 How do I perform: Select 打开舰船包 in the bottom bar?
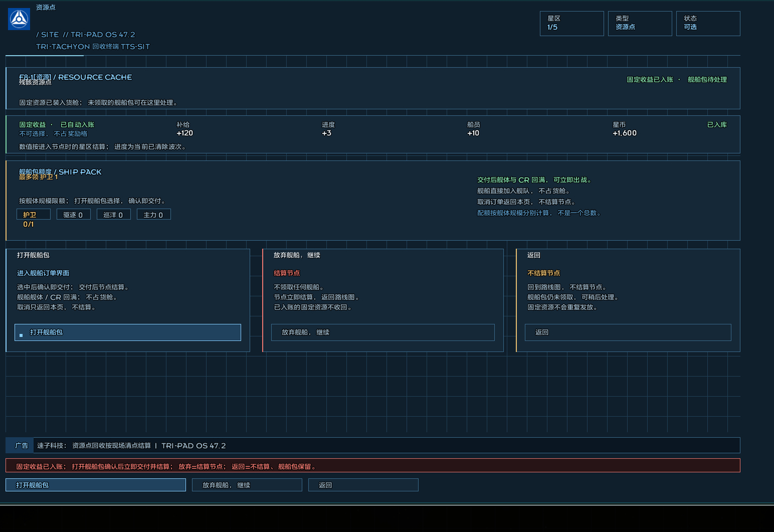[x=96, y=485]
